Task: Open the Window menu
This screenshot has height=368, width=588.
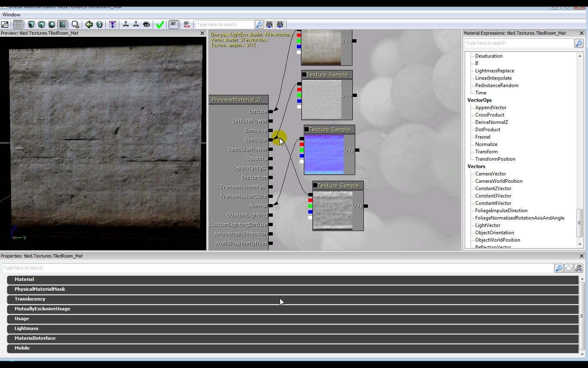Action: coord(11,15)
